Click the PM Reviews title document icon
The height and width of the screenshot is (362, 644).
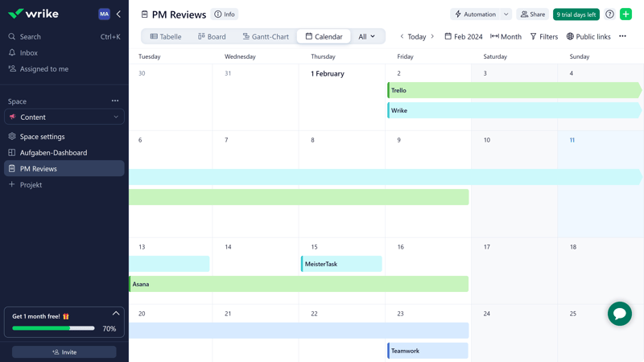144,14
